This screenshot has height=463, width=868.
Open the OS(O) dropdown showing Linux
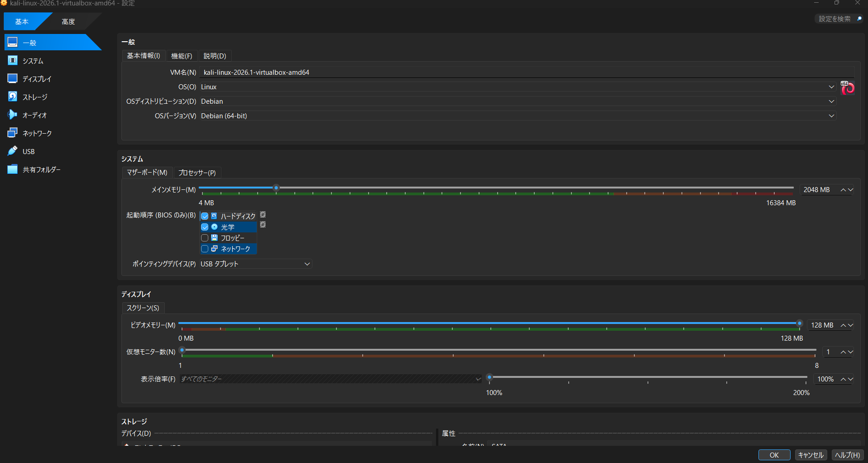[517, 87]
